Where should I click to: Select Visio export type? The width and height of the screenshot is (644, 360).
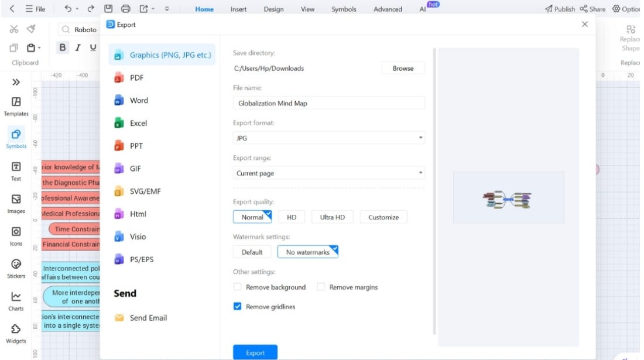click(x=130, y=236)
